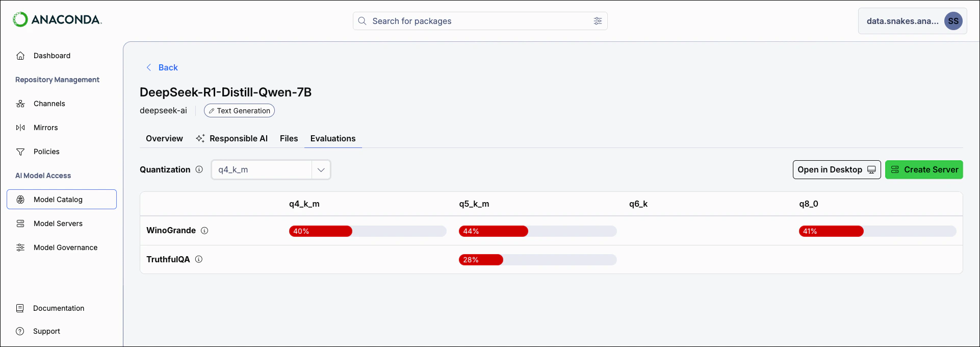Click the DeepSeek-R1-Distill-Qwen-7B title
The width and height of the screenshot is (980, 347).
[226, 92]
